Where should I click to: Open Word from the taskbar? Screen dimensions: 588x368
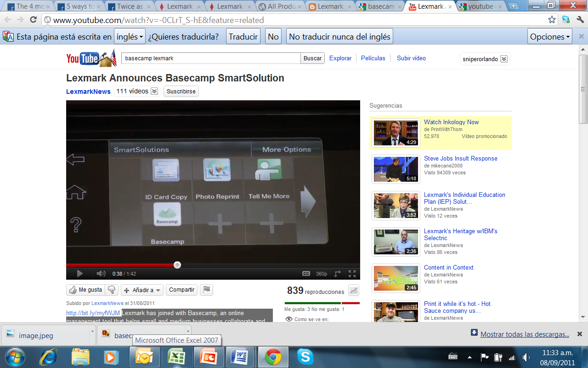[240, 357]
